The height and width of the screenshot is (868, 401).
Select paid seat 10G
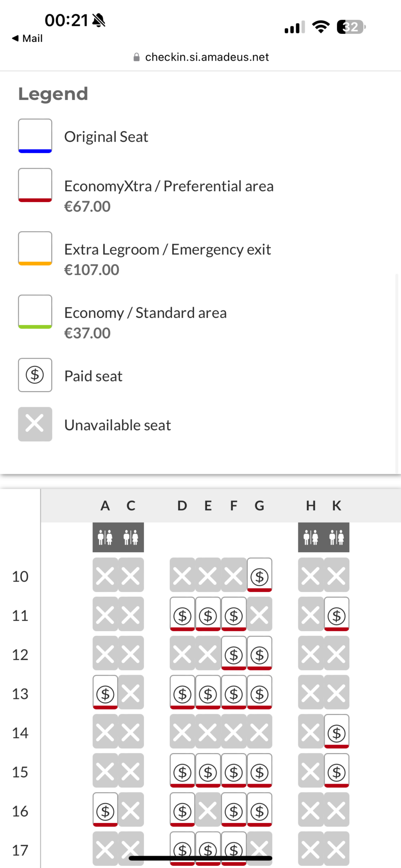click(259, 576)
